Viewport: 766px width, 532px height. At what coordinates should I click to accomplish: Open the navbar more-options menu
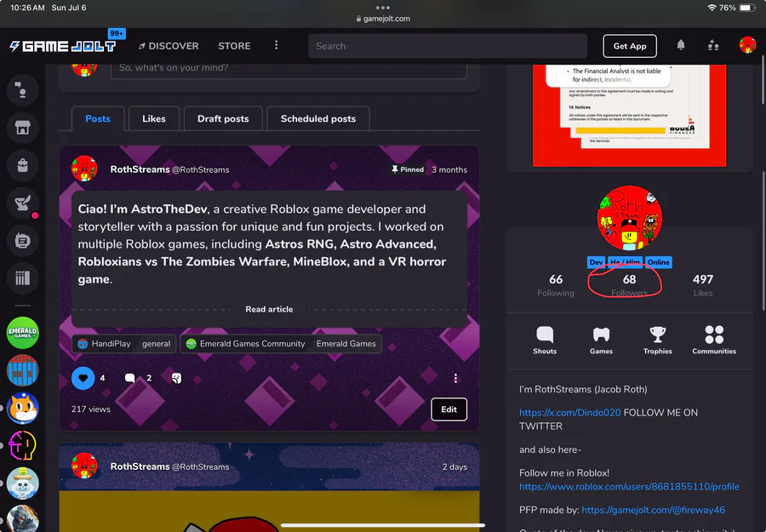pos(276,45)
